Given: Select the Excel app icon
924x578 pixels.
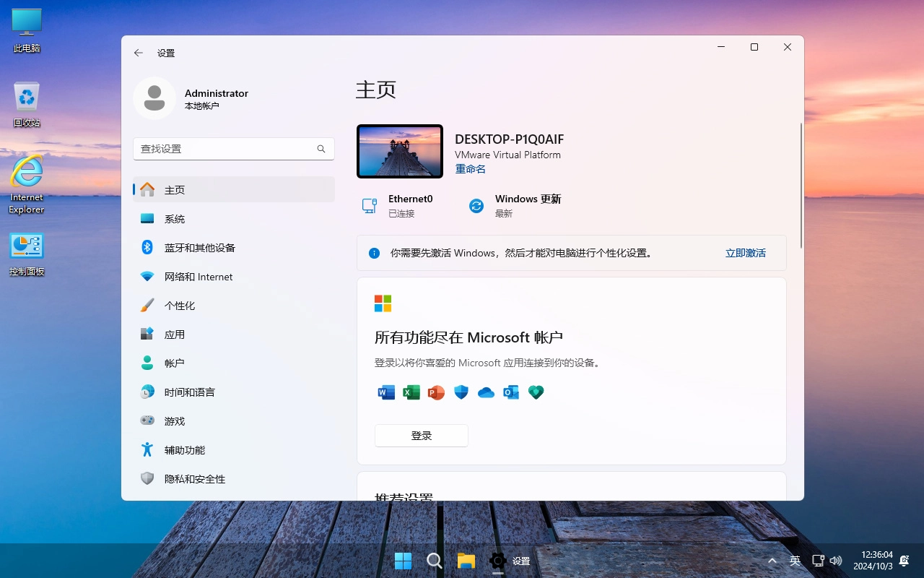Looking at the screenshot, I should tap(411, 392).
